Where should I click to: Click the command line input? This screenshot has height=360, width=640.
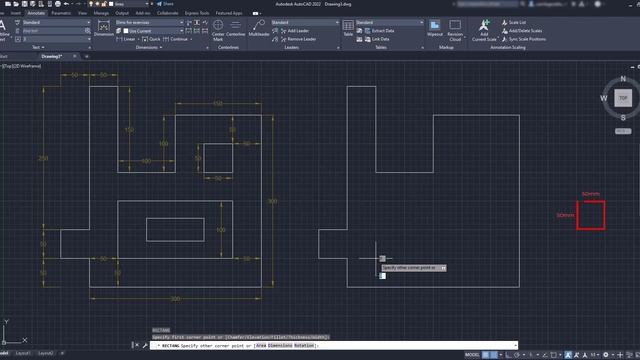pos(334,345)
